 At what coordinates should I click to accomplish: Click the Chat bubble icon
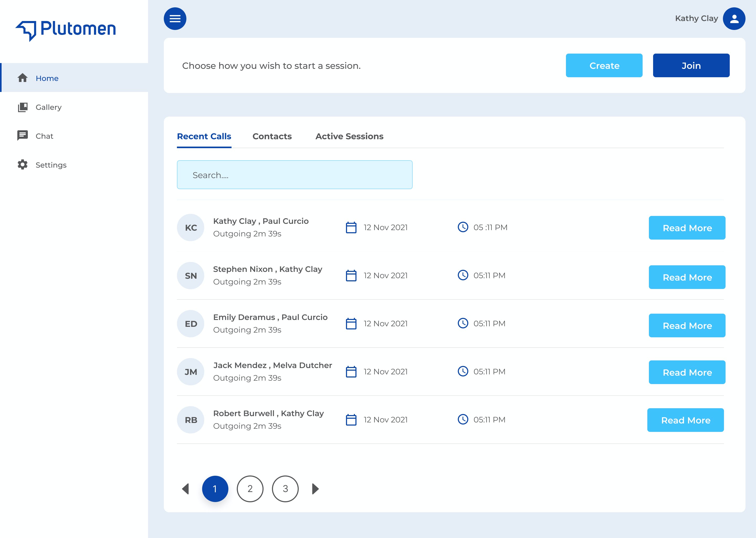point(23,136)
